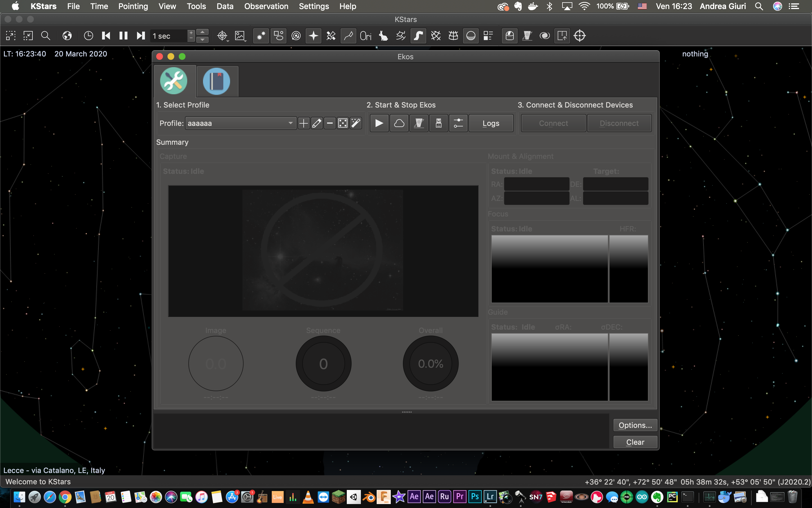Open INDI control panel in Ekos
Image resolution: width=812 pixels, height=508 pixels.
[x=419, y=123]
